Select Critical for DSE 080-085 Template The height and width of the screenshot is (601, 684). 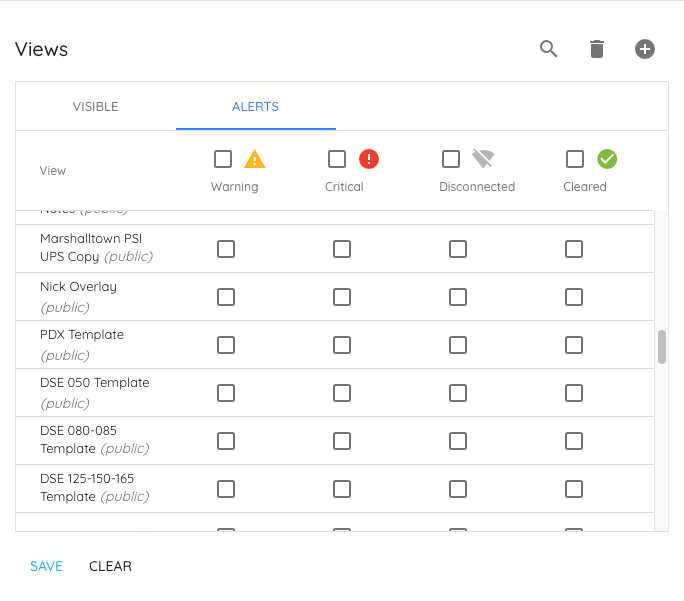pos(342,441)
